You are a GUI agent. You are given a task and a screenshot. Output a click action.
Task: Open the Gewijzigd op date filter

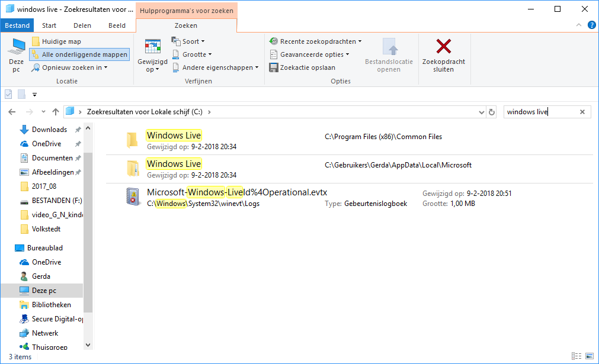[152, 56]
